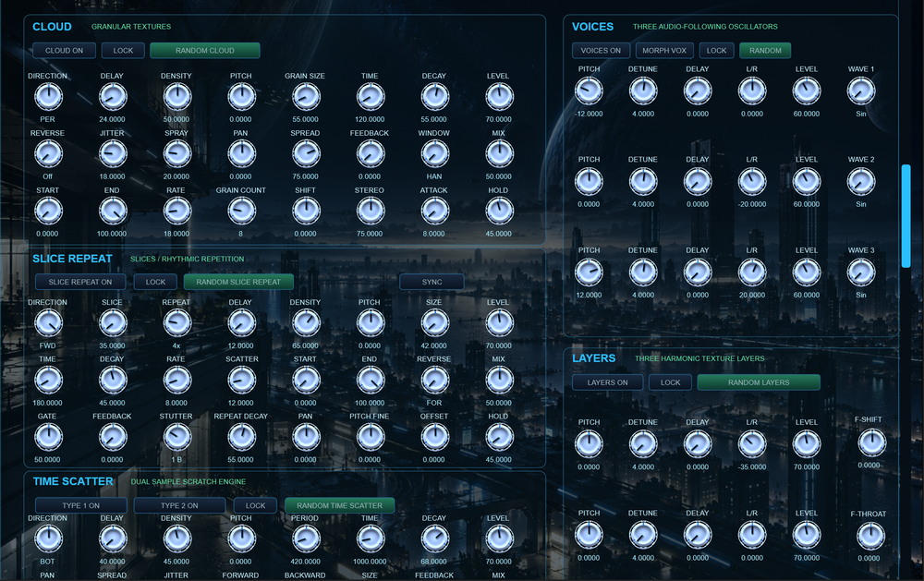924x581 pixels.
Task: Click the Cloud DECAY knob
Action: (x=434, y=97)
